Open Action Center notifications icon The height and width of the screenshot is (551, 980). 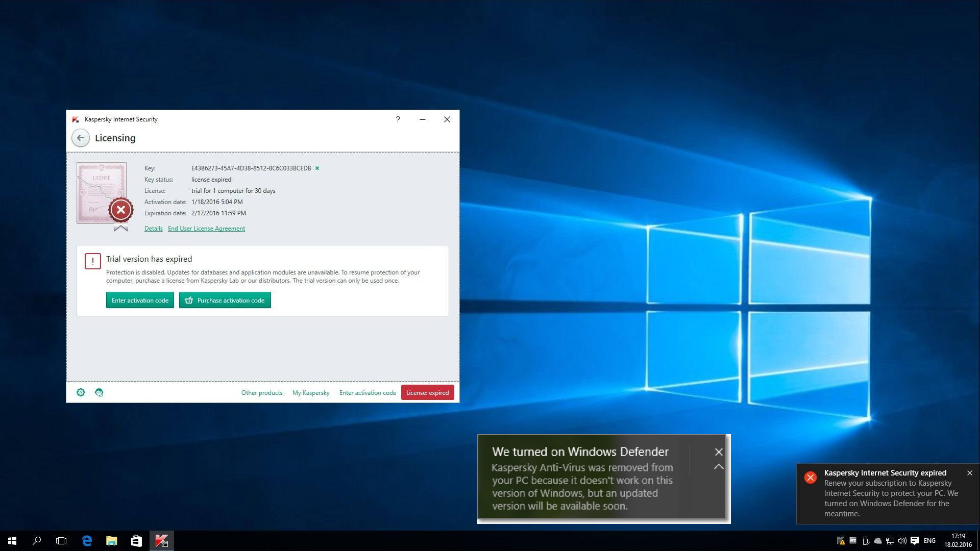point(915,541)
